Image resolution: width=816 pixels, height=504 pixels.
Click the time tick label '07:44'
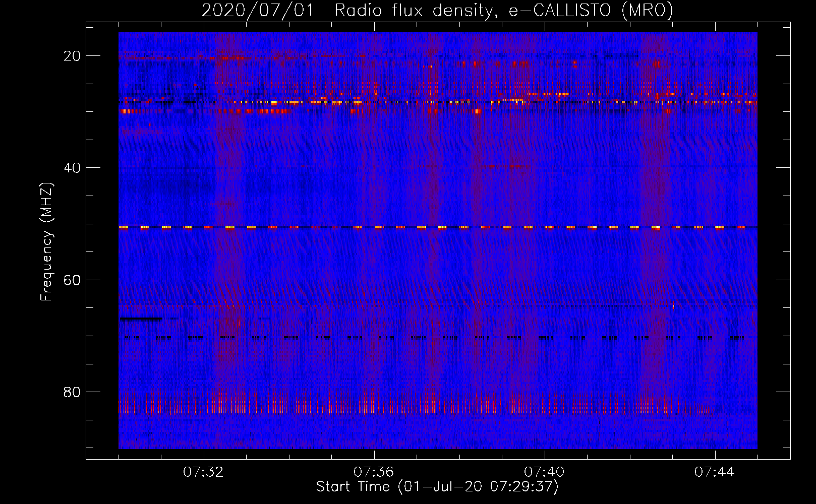click(x=715, y=472)
